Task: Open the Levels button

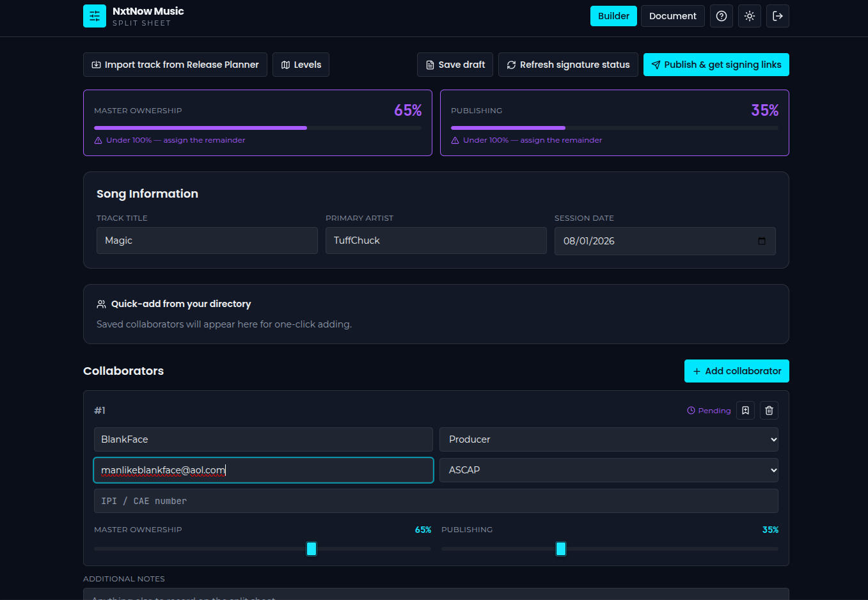Action: [x=301, y=65]
